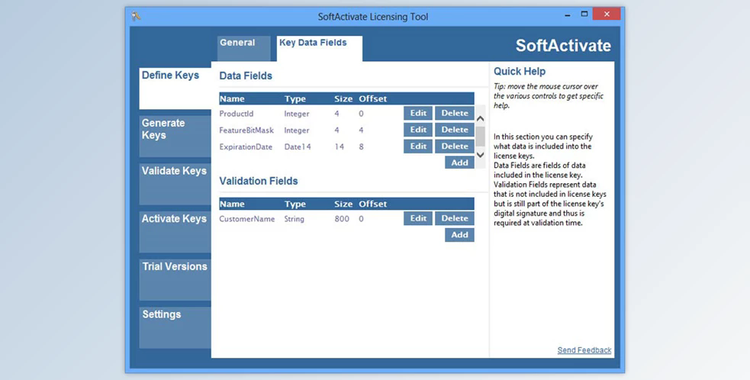
Task: Click the Date14 type cell
Action: click(x=298, y=147)
